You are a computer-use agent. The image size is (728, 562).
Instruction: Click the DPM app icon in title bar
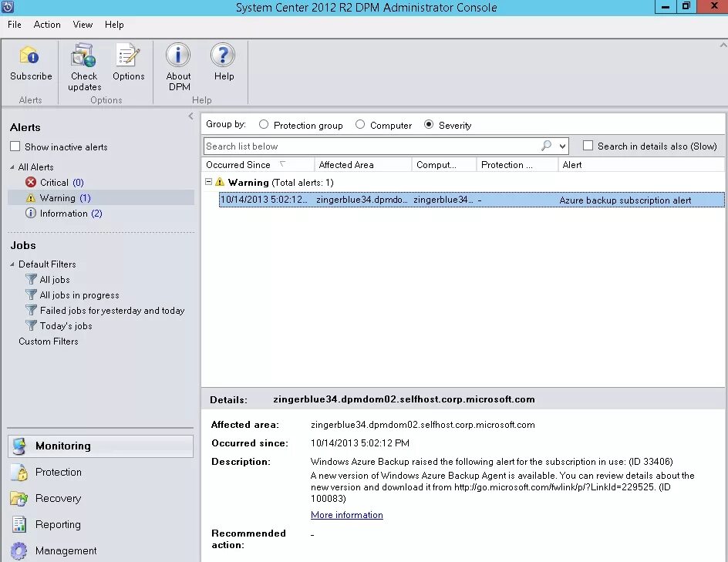[8, 7]
